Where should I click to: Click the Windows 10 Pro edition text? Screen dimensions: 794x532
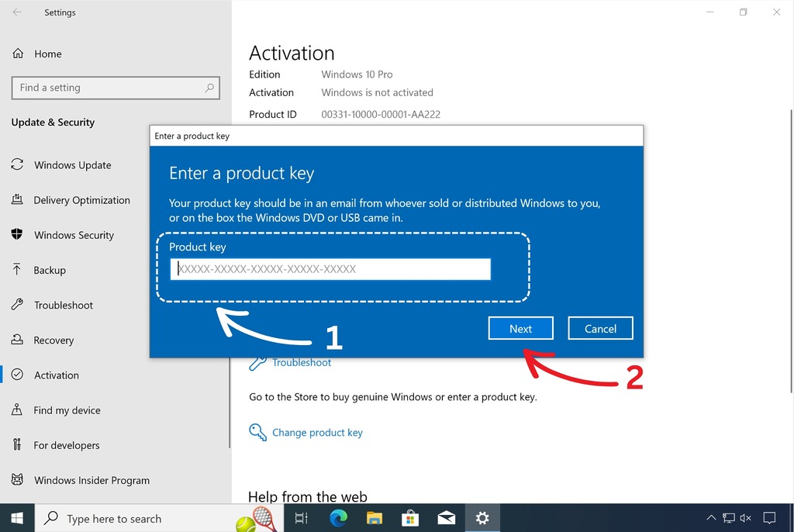(x=357, y=74)
